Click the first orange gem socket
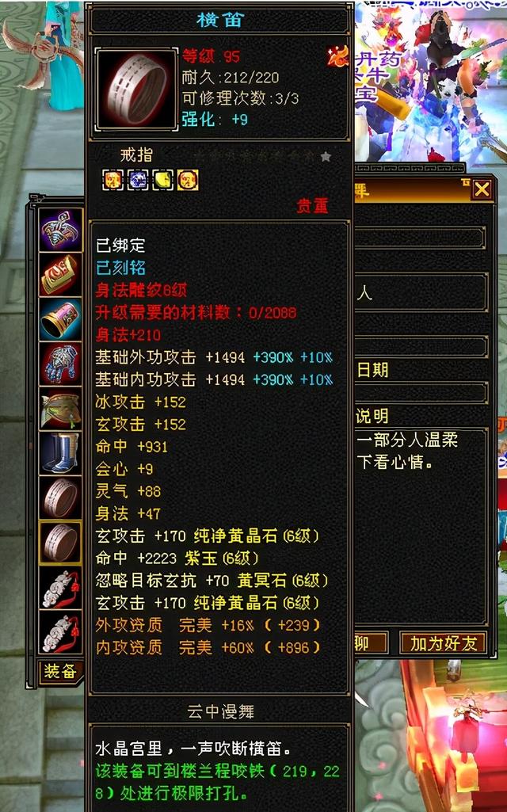507x812 pixels. 113,180
